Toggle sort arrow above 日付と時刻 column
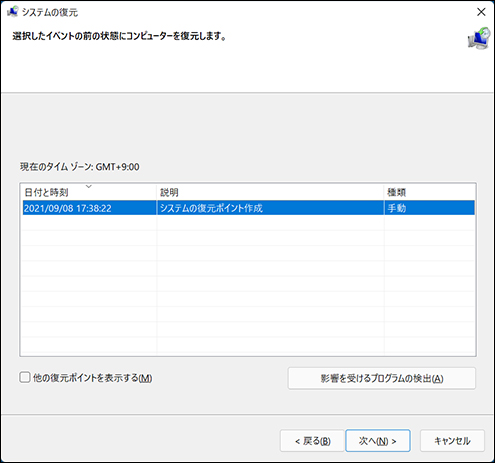The image size is (495, 463). tap(89, 186)
